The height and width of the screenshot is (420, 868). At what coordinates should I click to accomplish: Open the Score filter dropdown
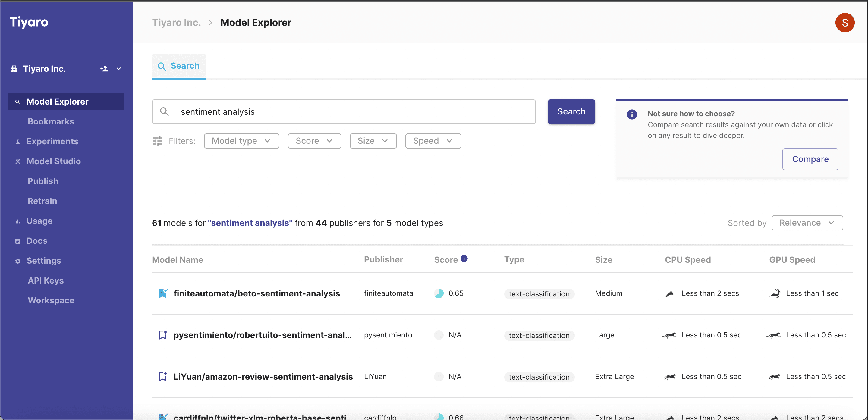pos(314,141)
